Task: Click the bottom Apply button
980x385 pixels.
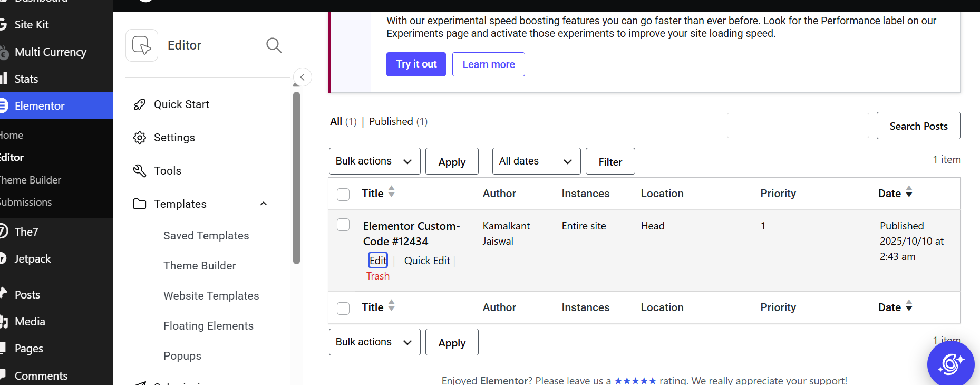Action: 452,342
